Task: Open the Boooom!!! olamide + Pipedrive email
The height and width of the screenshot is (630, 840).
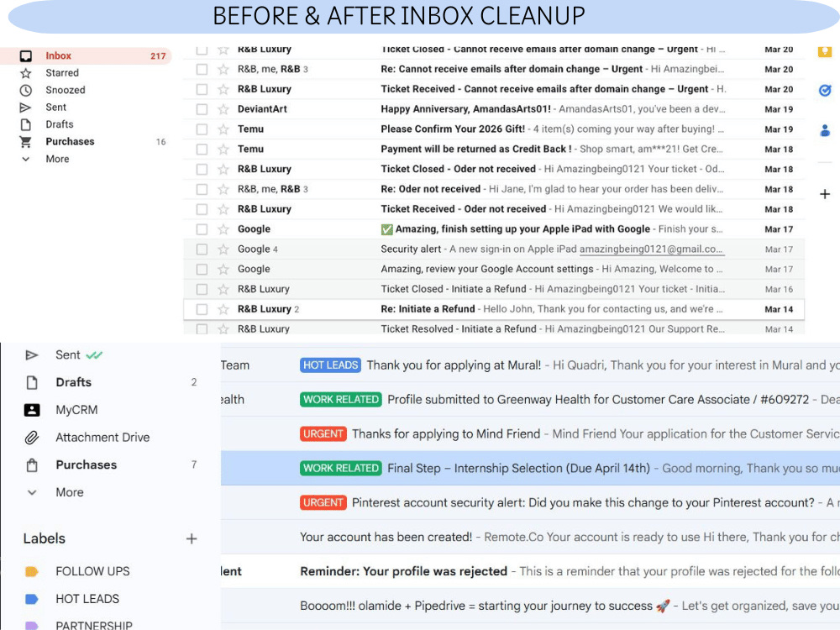Action: point(530,606)
